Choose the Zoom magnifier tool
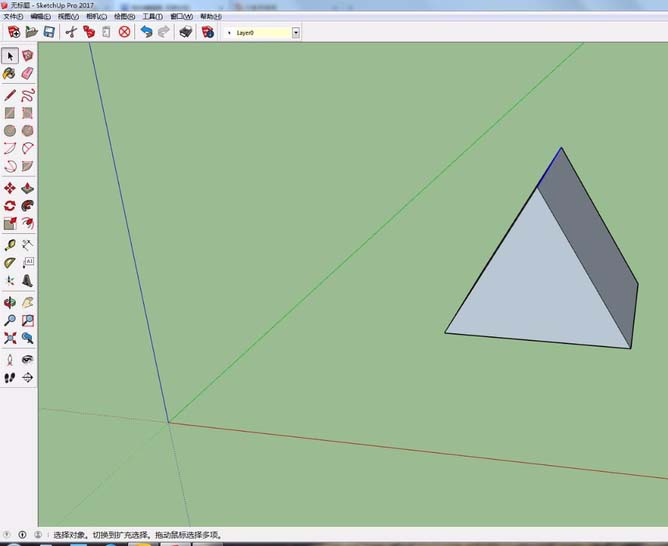This screenshot has height=546, width=668. point(10,320)
